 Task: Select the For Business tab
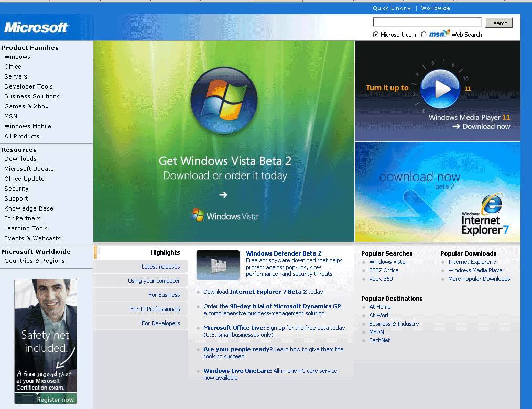click(140, 295)
